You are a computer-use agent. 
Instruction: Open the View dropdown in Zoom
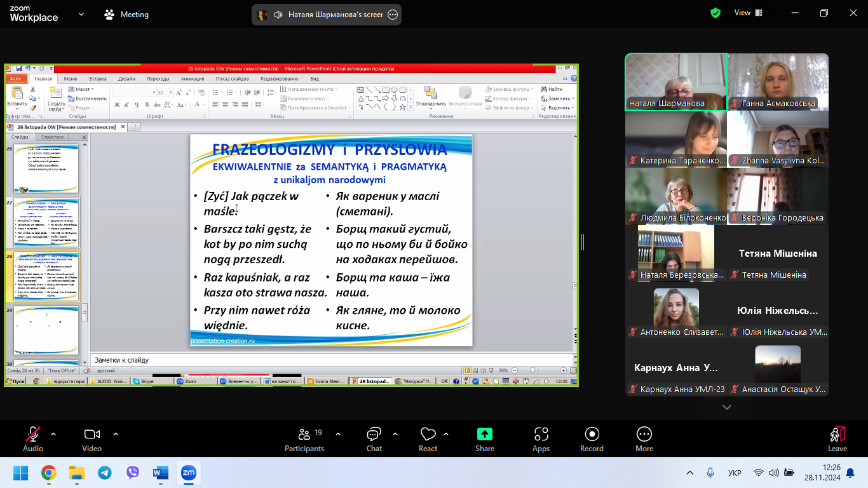(x=747, y=13)
